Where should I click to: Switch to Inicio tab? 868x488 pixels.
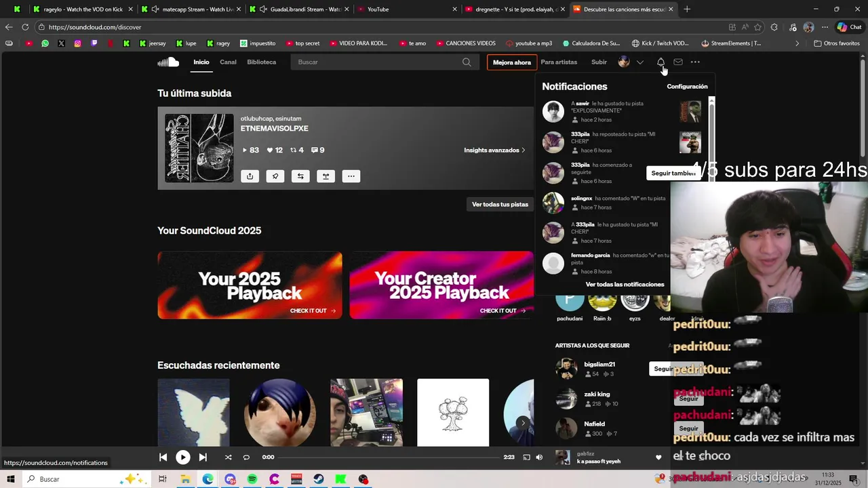pyautogui.click(x=201, y=62)
